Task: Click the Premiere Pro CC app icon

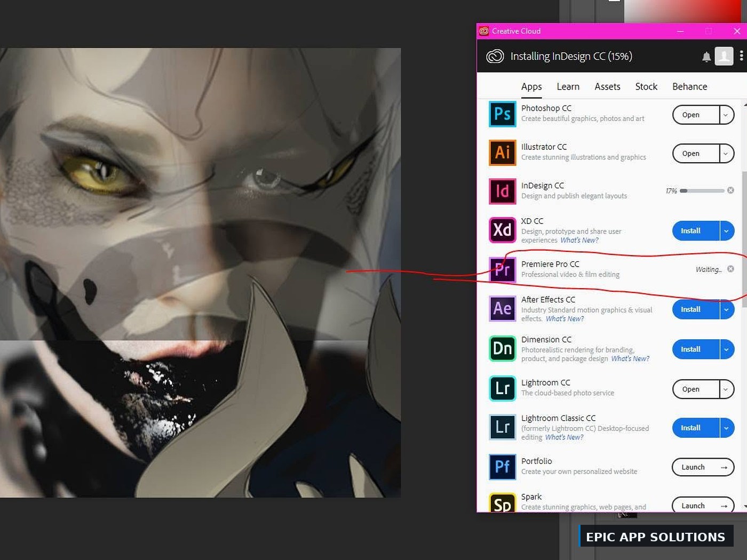Action: 502,269
